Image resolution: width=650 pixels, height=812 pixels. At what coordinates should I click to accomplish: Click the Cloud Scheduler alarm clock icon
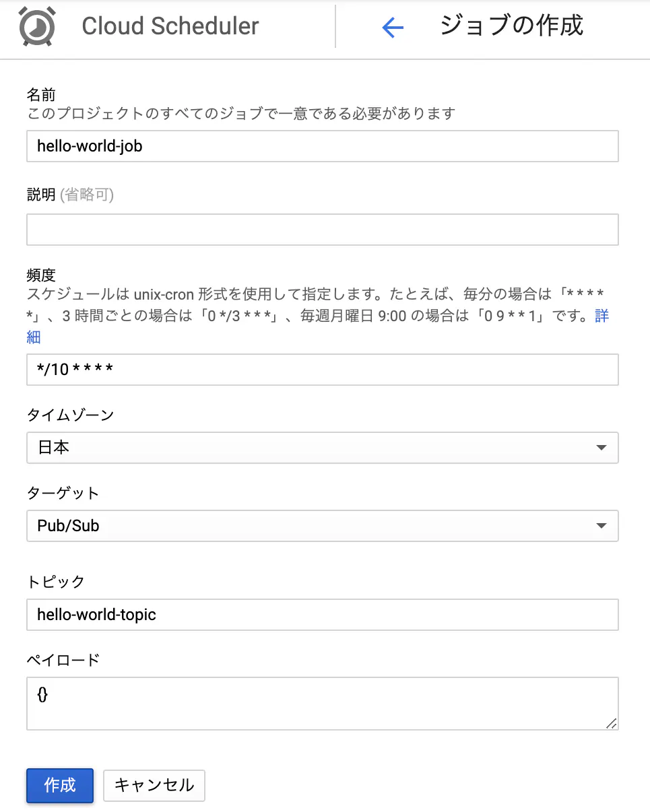pyautogui.click(x=36, y=26)
